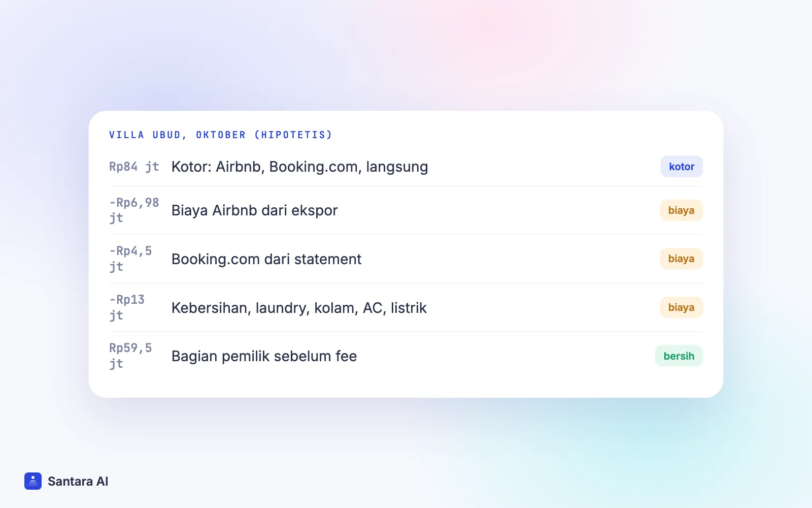Click the Rp84 jt amount
This screenshot has height=508, width=812.
coord(134,167)
